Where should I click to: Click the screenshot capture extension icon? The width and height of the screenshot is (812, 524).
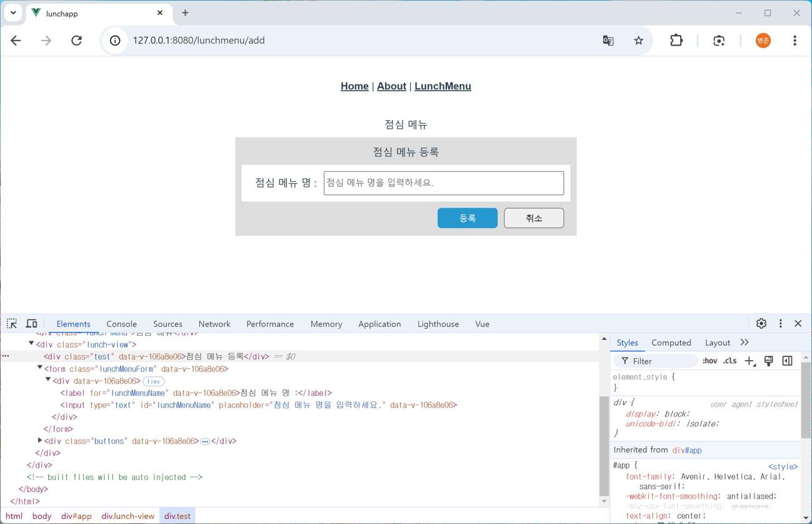[719, 41]
